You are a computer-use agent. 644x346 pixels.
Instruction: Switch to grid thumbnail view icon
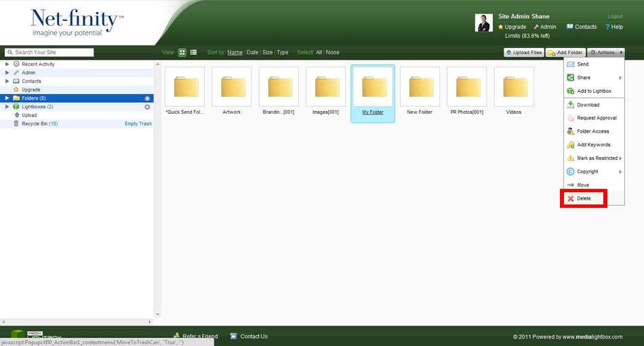coord(182,52)
